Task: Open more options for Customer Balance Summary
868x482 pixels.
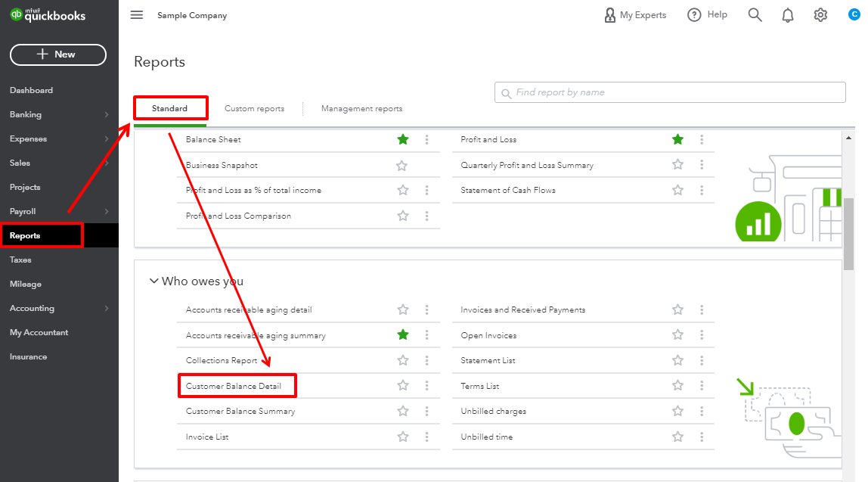Action: point(426,411)
